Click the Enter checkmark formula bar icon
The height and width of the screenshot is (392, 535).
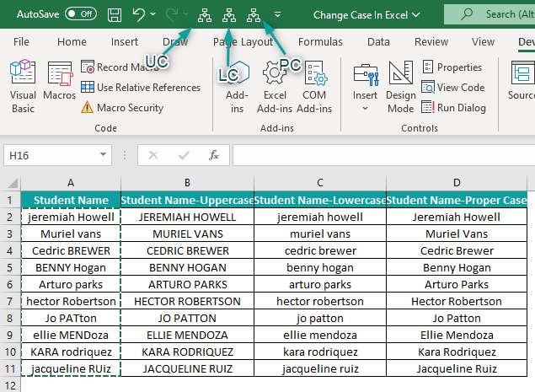coord(184,155)
